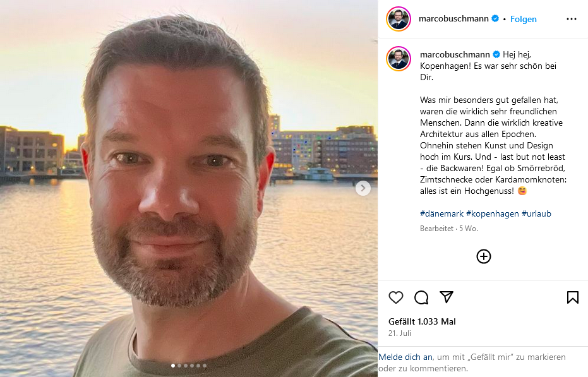Load more comments with plus circle

pyautogui.click(x=483, y=256)
